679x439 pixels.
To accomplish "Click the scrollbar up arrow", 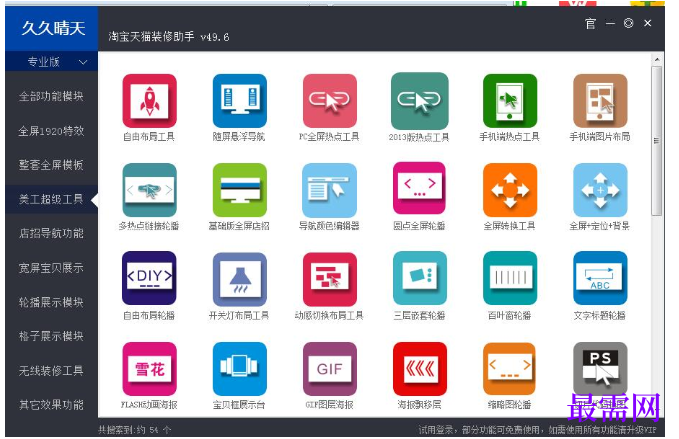I will pos(657,59).
